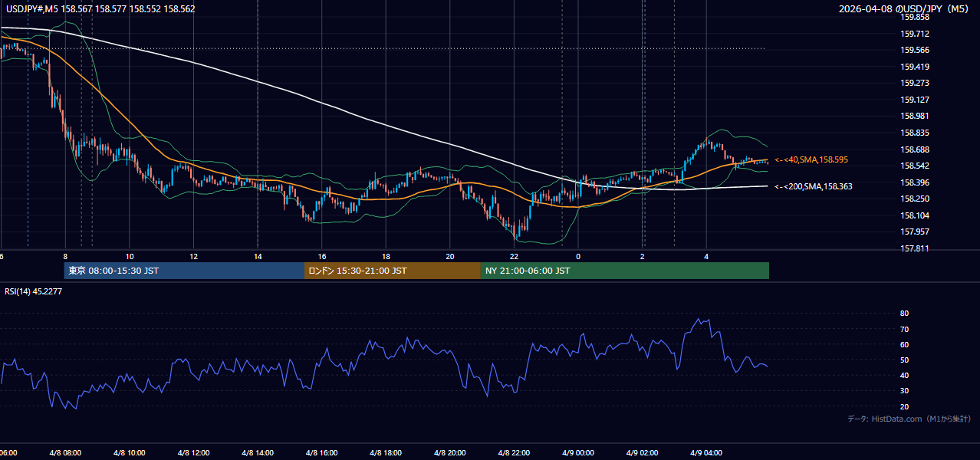Click the 159.566 price axis label
Screen dimensions: 980x460
[915, 51]
